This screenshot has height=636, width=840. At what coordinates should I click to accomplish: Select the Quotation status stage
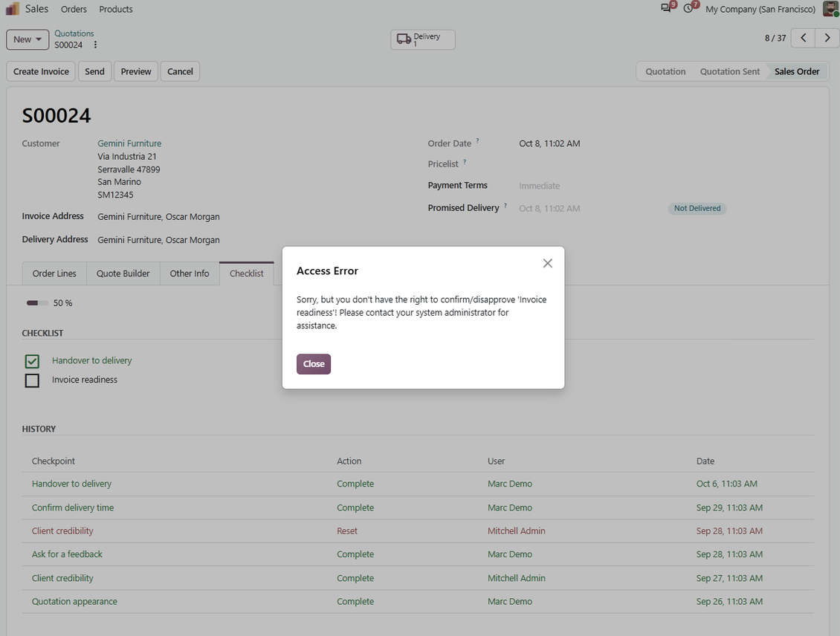(665, 71)
